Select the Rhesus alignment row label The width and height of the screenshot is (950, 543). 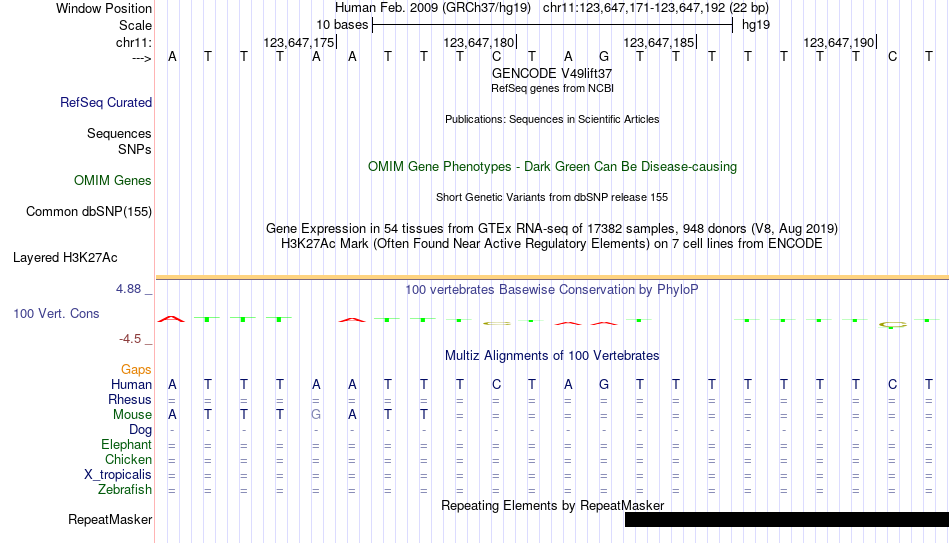click(x=130, y=400)
